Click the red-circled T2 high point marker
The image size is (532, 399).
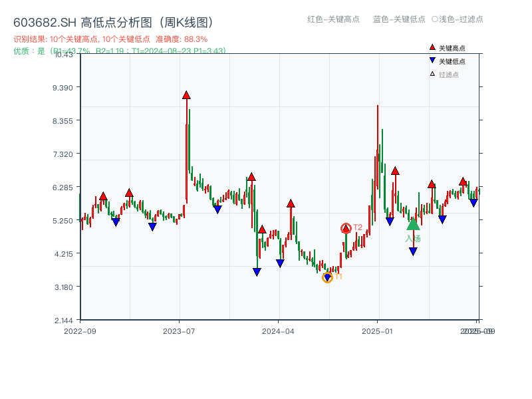coord(346,229)
